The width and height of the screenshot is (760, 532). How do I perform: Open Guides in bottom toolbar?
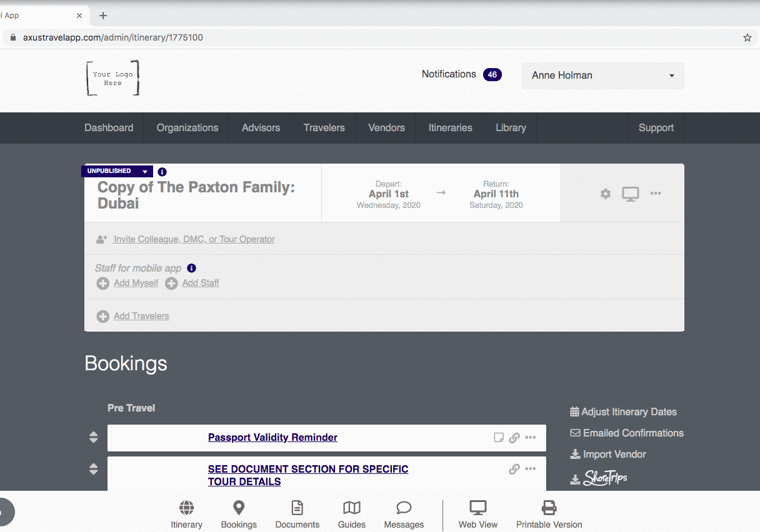tap(352, 515)
